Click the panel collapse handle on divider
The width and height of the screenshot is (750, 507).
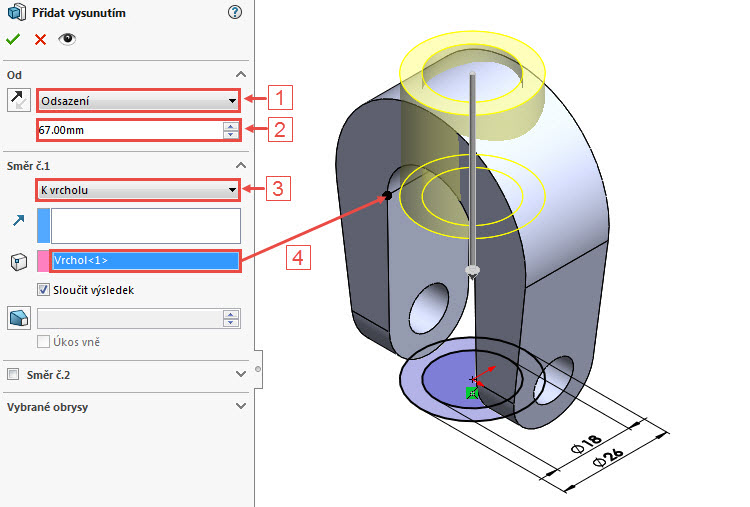[x=258, y=369]
